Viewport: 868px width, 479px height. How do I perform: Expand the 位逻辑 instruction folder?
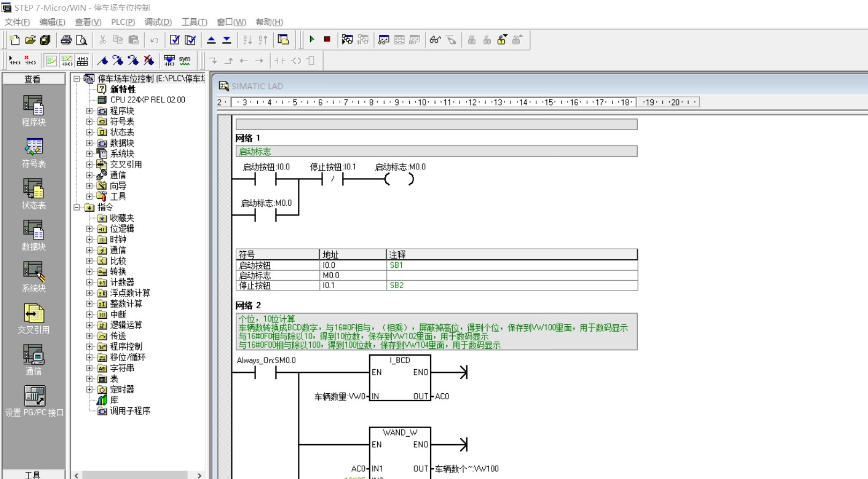(89, 229)
